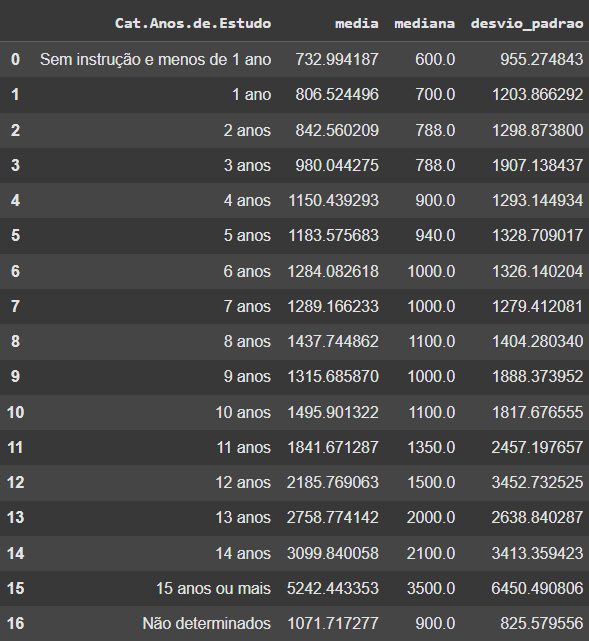Select desvio_padrao value 1907.138437
Image resolution: width=589 pixels, height=641 pixels.
click(x=537, y=166)
